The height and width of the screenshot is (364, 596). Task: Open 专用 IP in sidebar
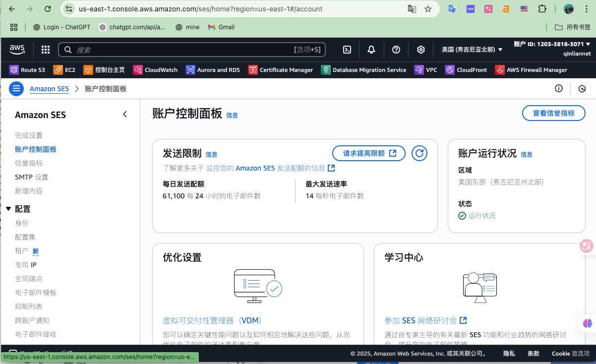click(26, 265)
